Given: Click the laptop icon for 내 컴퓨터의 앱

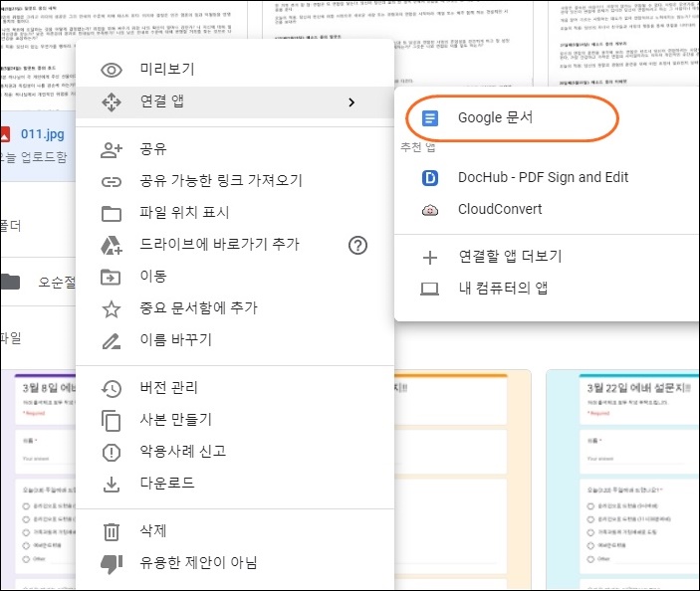Looking at the screenshot, I should pos(430,289).
